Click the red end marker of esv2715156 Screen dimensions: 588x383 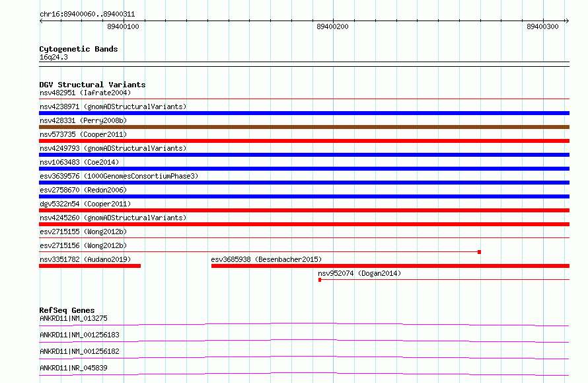479,252
